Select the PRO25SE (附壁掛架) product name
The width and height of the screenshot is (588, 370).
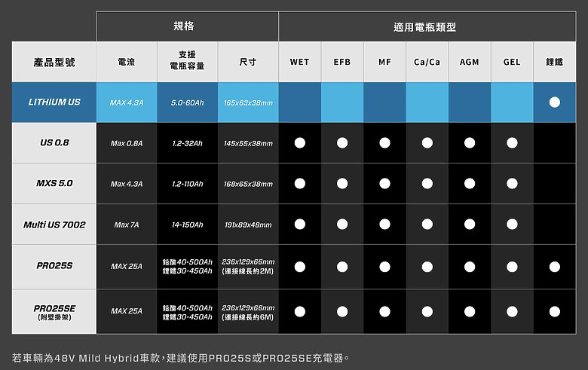click(x=54, y=312)
